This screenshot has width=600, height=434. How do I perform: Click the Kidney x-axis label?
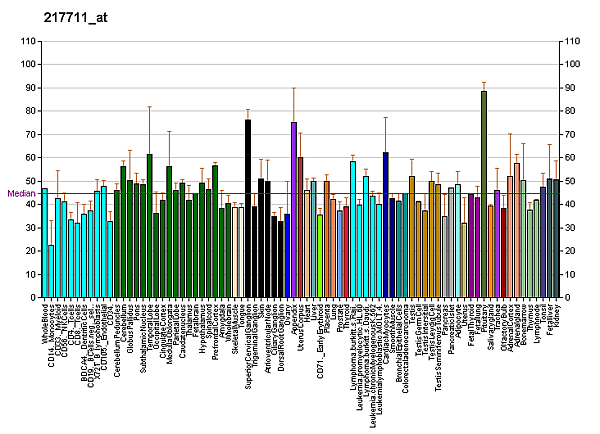click(x=556, y=316)
